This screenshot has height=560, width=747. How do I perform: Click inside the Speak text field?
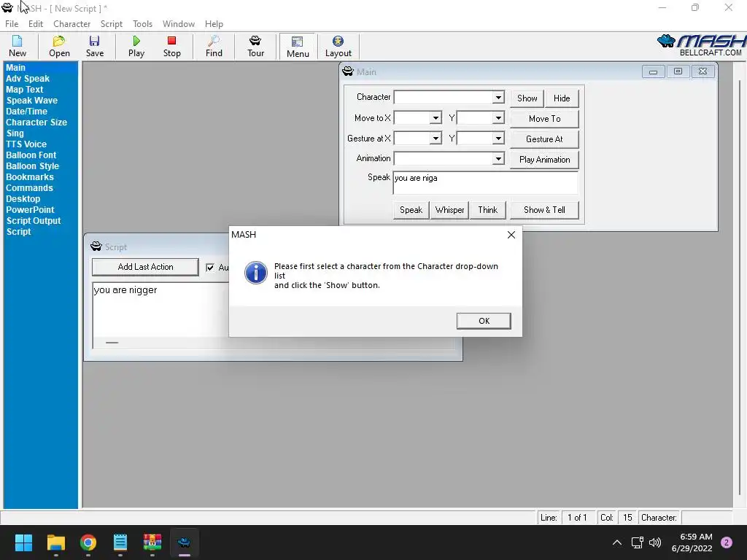[x=485, y=183]
